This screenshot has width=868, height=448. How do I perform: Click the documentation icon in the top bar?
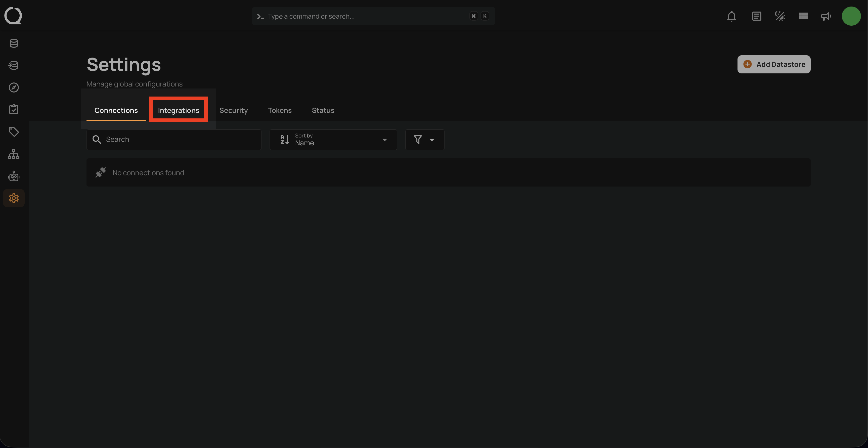pyautogui.click(x=756, y=16)
